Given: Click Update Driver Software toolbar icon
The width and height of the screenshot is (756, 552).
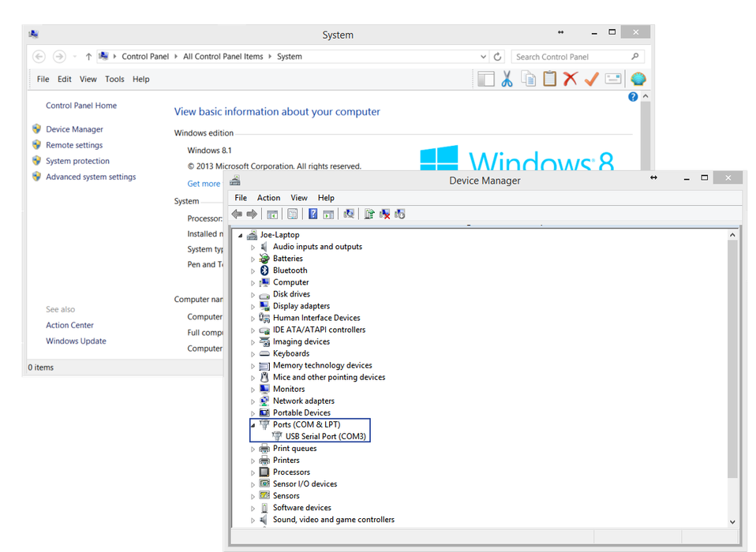Looking at the screenshot, I should pos(369,214).
